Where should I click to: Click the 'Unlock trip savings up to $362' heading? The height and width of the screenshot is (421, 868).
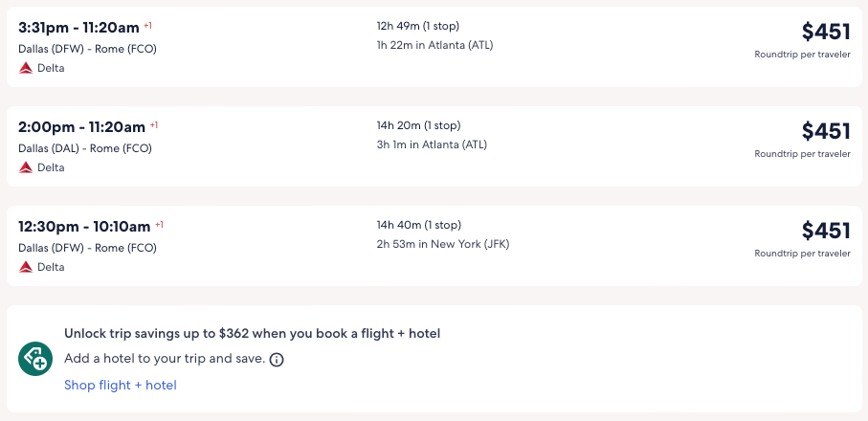[252, 334]
